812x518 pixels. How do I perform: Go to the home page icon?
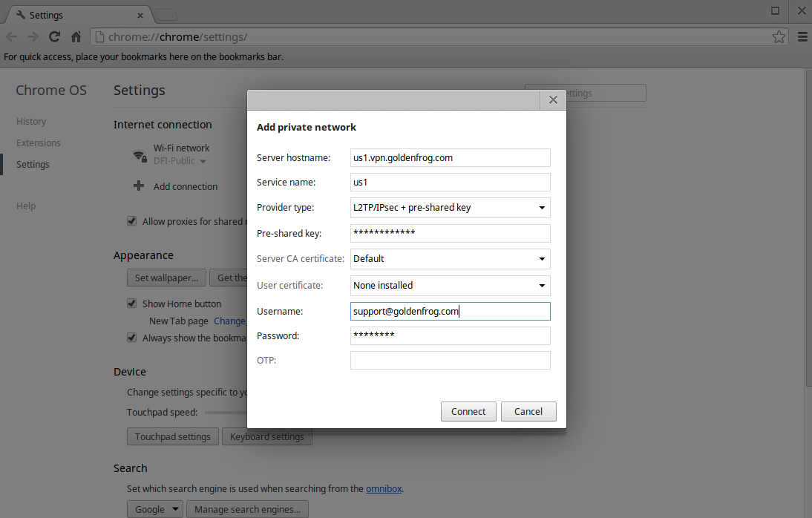point(76,37)
